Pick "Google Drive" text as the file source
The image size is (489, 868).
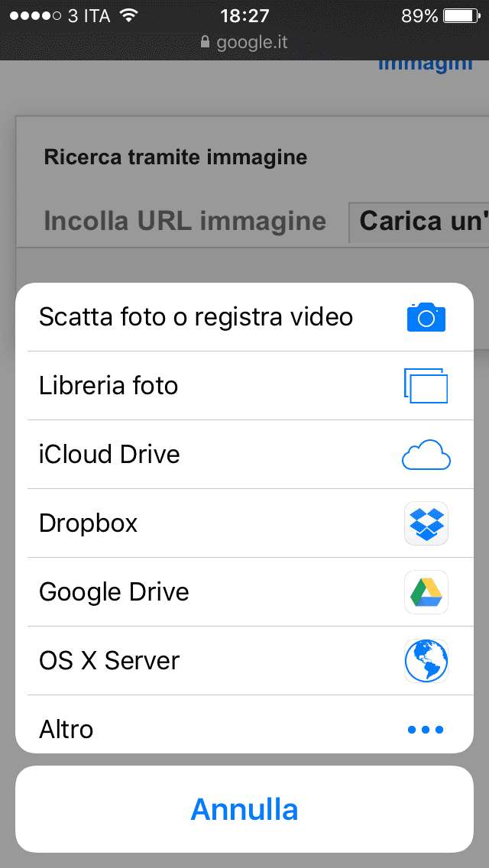coord(114,592)
